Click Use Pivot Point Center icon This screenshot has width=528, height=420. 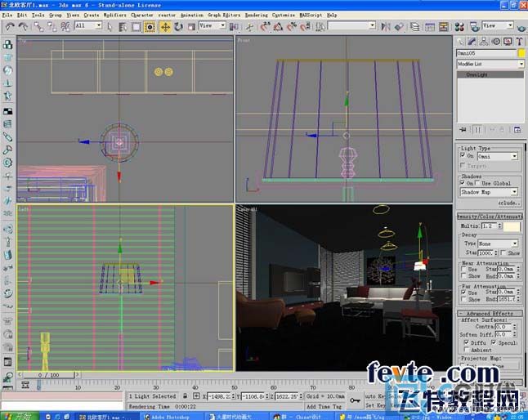(x=234, y=27)
